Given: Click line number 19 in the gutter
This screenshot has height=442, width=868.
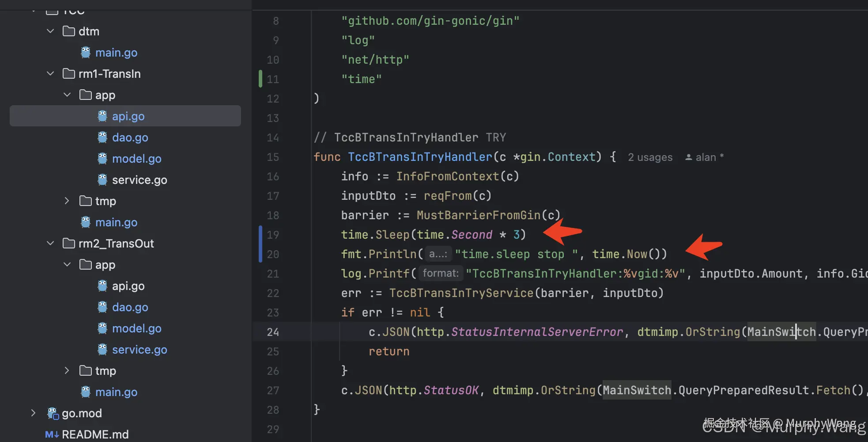Looking at the screenshot, I should click(x=273, y=235).
